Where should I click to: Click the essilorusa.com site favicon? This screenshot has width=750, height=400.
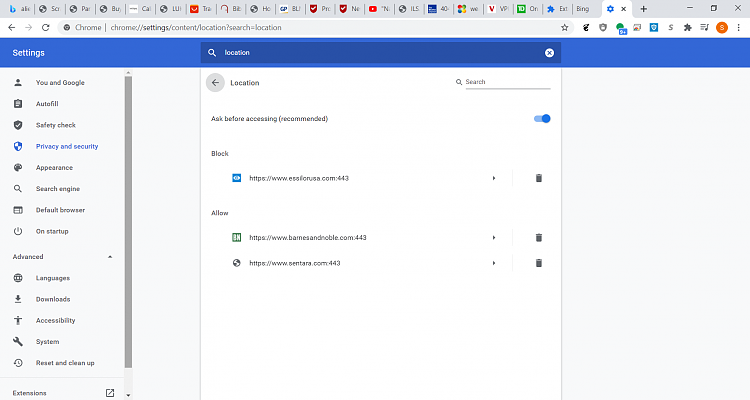click(x=236, y=178)
